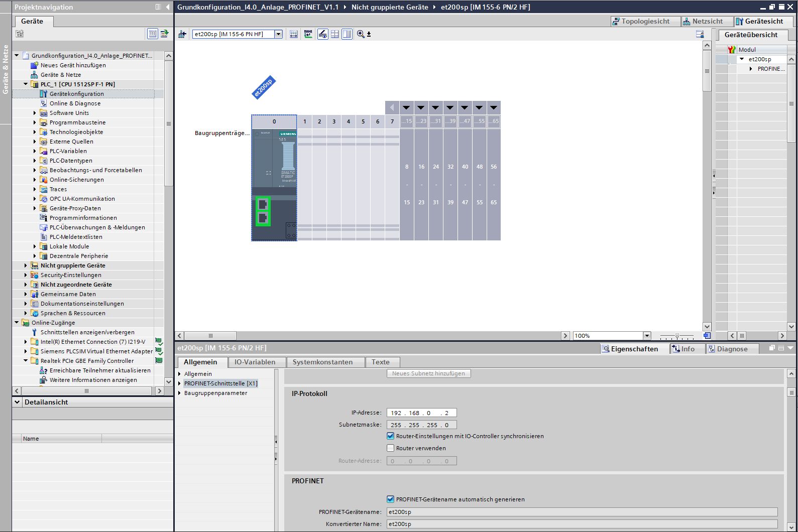This screenshot has height=532, width=798.
Task: Enable the Router verwenden checkbox
Action: coord(390,448)
